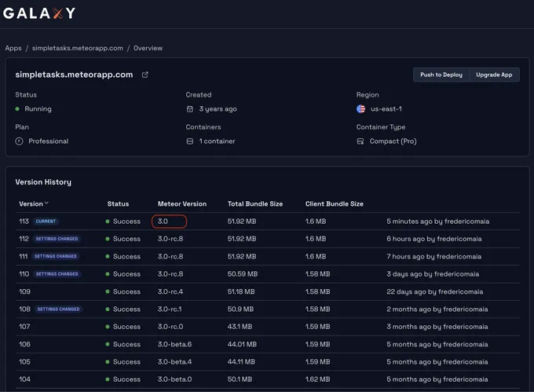
Task: Click the green Running status dot
Action: click(x=17, y=109)
